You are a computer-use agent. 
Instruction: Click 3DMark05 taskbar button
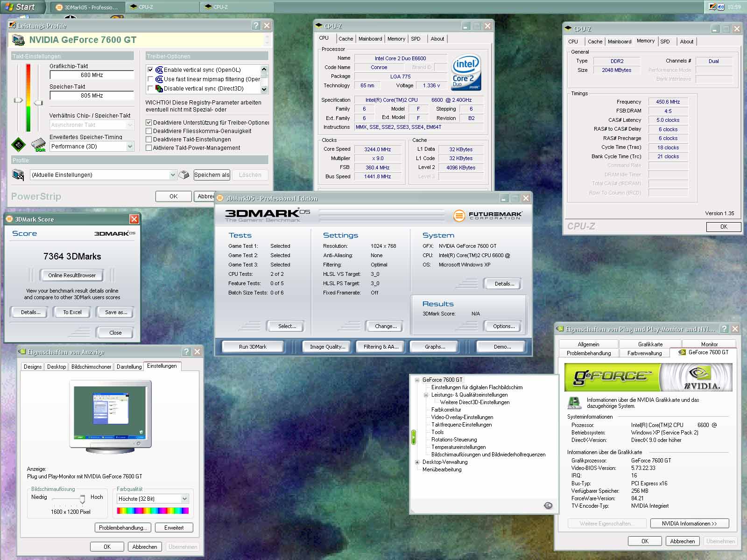pyautogui.click(x=87, y=7)
